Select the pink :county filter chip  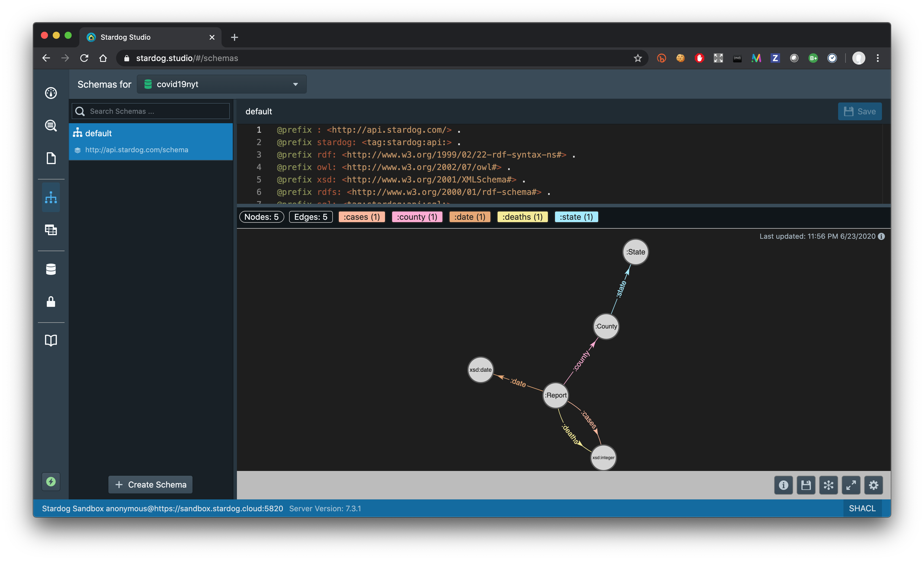pyautogui.click(x=417, y=217)
